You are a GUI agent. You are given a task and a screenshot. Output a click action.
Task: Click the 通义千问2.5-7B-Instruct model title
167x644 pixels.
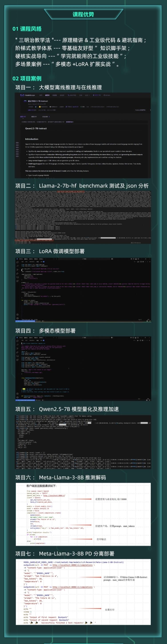[x=37, y=101]
